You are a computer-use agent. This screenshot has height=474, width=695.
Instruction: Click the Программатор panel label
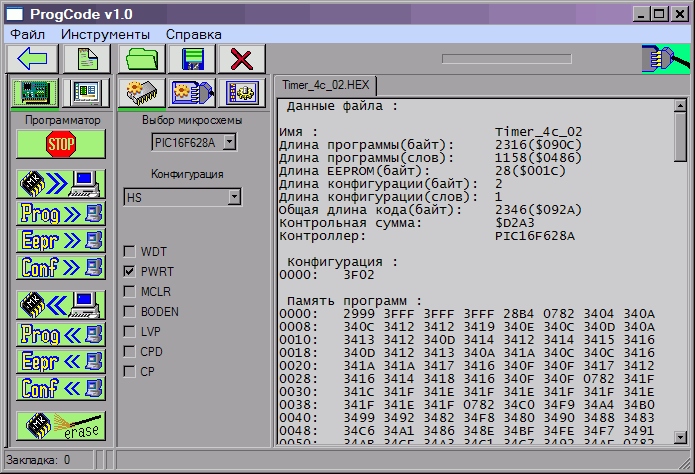(62, 120)
